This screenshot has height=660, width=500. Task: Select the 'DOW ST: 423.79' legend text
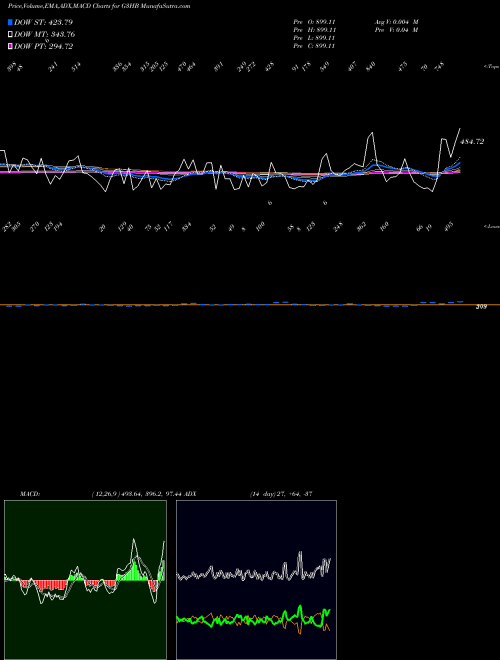pyautogui.click(x=43, y=22)
